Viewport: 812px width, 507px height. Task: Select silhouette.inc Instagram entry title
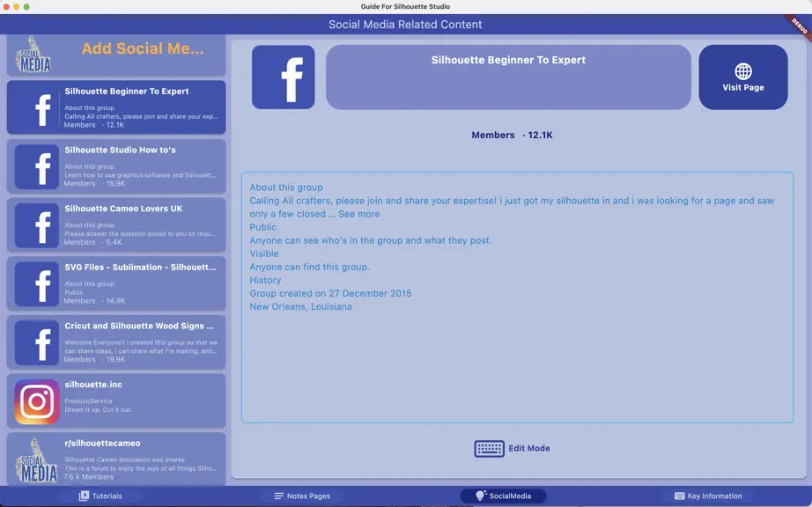[93, 385]
